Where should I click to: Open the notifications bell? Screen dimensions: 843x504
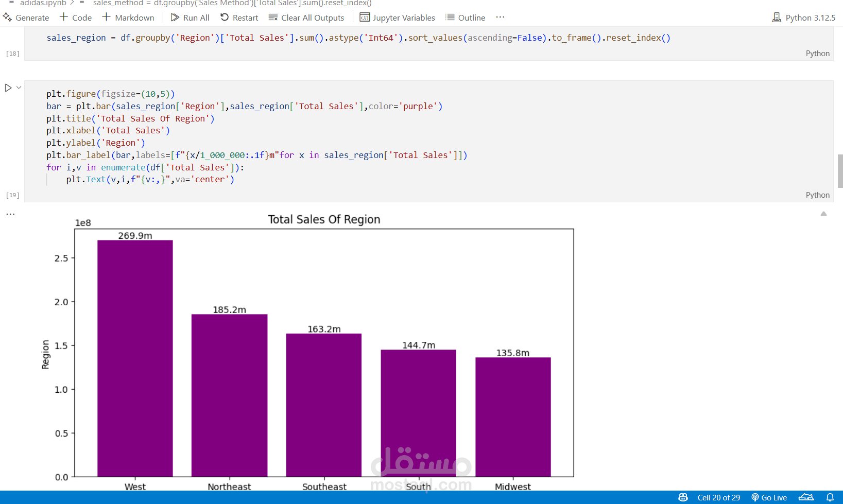point(830,497)
